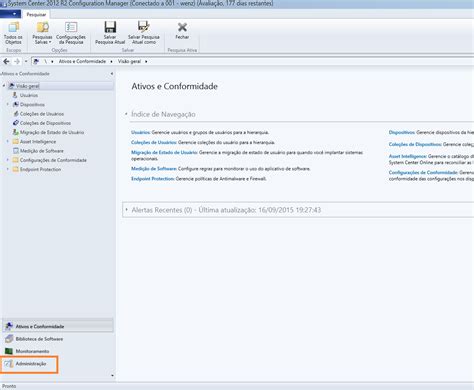Image resolution: width=474 pixels, height=390 pixels.
Task: Open the blue application menu button
Action: click(10, 14)
